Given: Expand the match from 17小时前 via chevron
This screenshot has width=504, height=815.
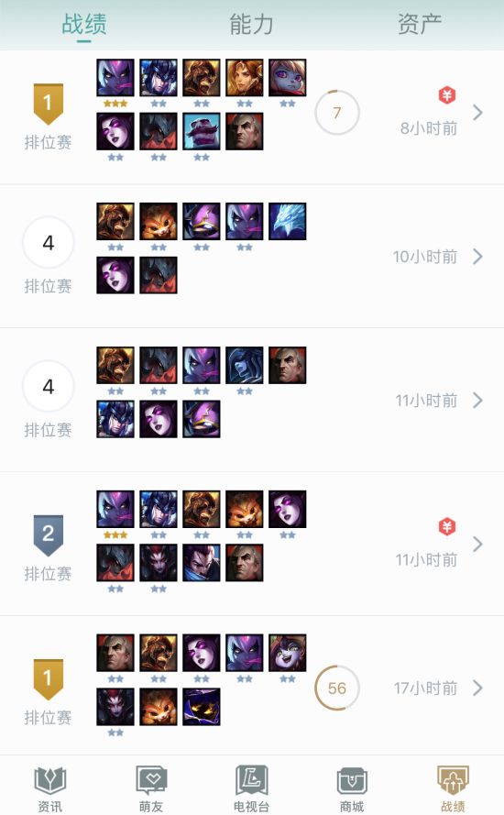Looking at the screenshot, I should tap(478, 688).
